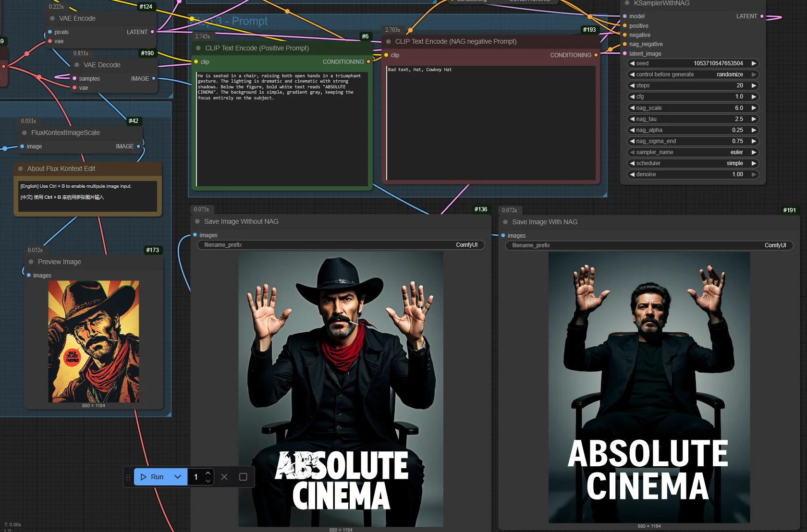Screen dimensions: 807x532
Task: Click the Step 3 - Prompt group title
Action: click(229, 21)
